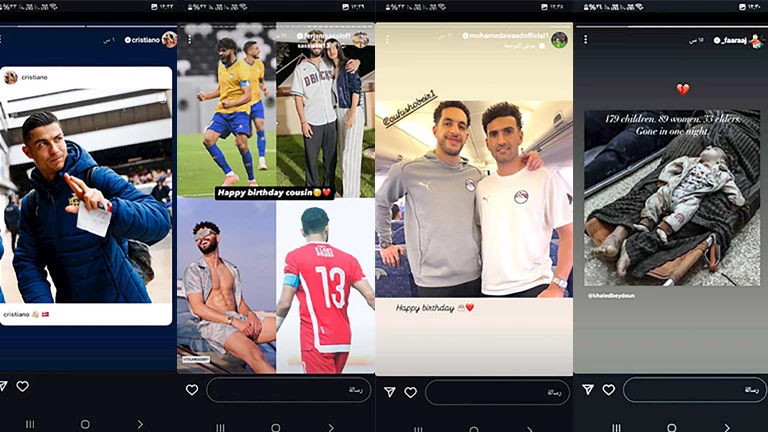Tap the ferjanisassi profile avatar
Screen dimensions: 768x432
click(x=360, y=39)
